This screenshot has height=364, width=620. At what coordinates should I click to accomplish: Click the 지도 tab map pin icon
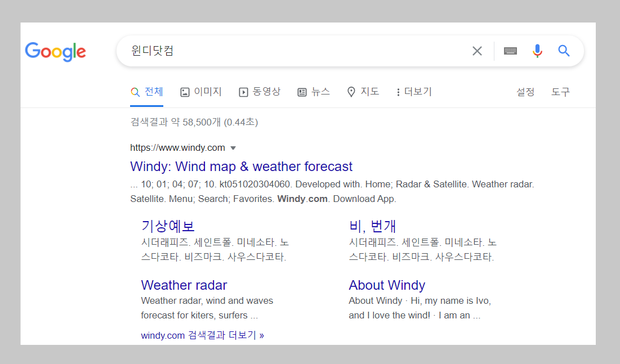click(x=351, y=92)
